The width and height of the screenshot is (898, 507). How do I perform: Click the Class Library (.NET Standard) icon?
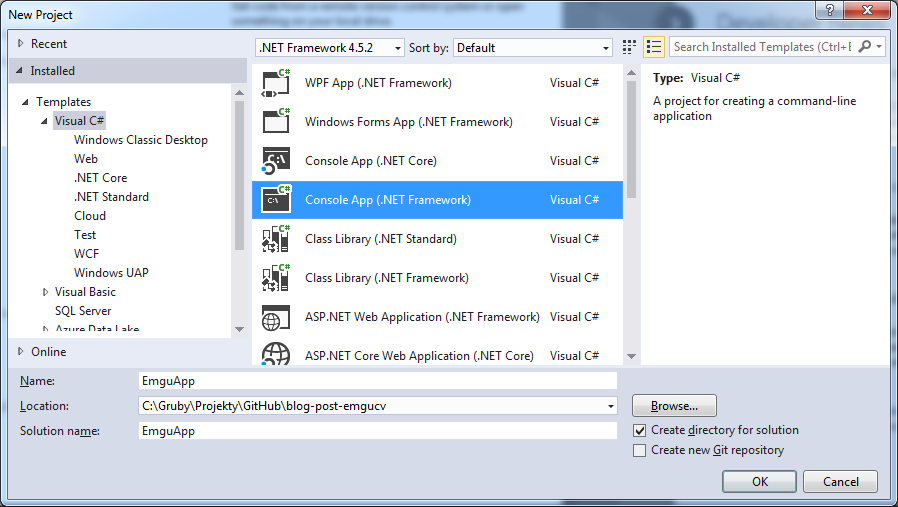pos(275,239)
